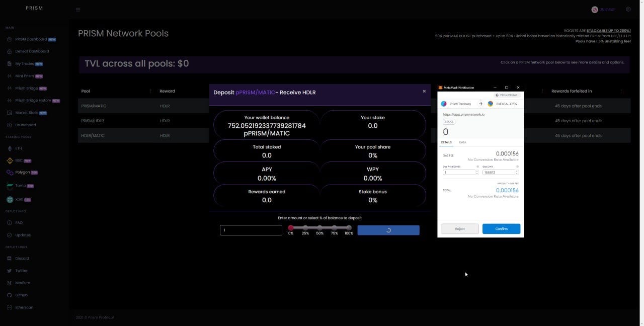Open the Medium icon link
644x326 pixels.
click(x=10, y=283)
